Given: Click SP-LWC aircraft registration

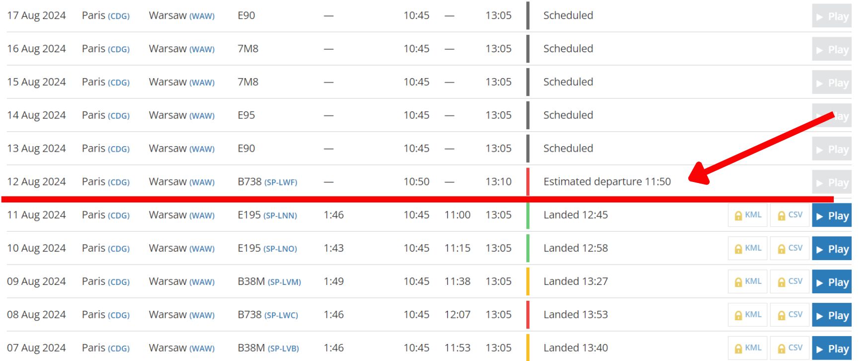Looking at the screenshot, I should pos(281,316).
